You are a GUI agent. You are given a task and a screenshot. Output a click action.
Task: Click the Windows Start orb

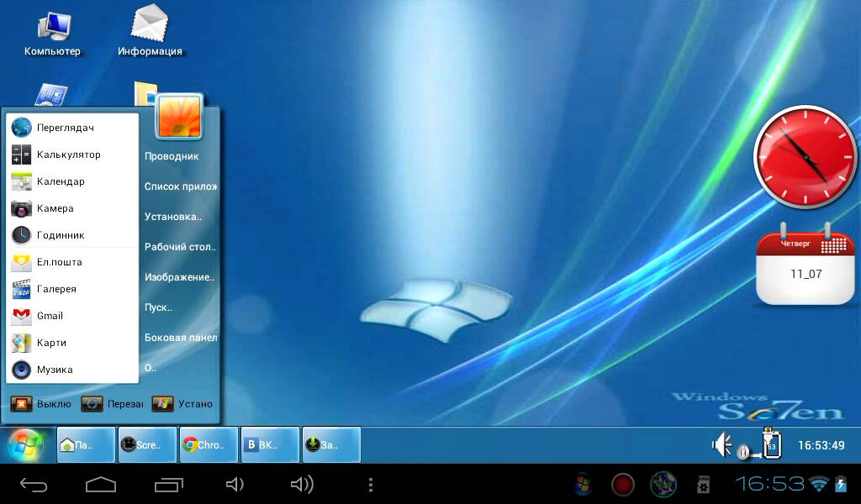(x=25, y=444)
